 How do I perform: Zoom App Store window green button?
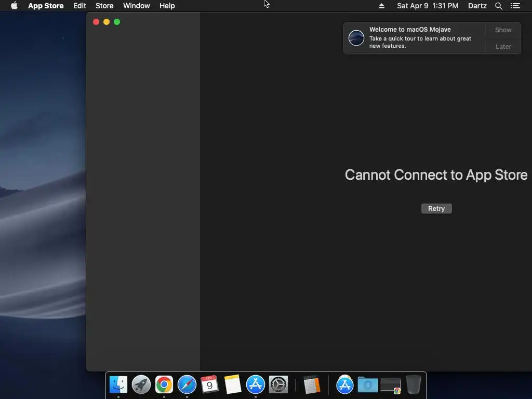[117, 22]
